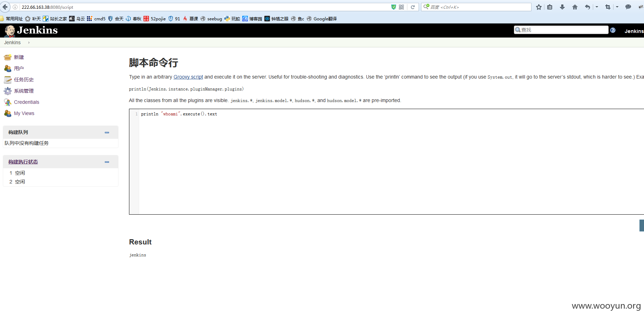Expand dropdown next to undo icon

click(597, 7)
